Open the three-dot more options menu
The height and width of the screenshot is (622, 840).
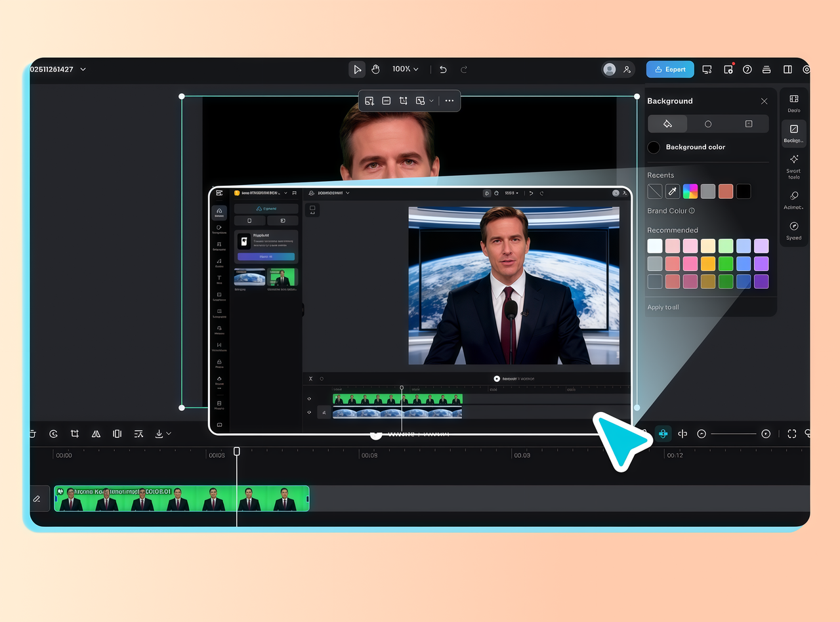click(450, 101)
